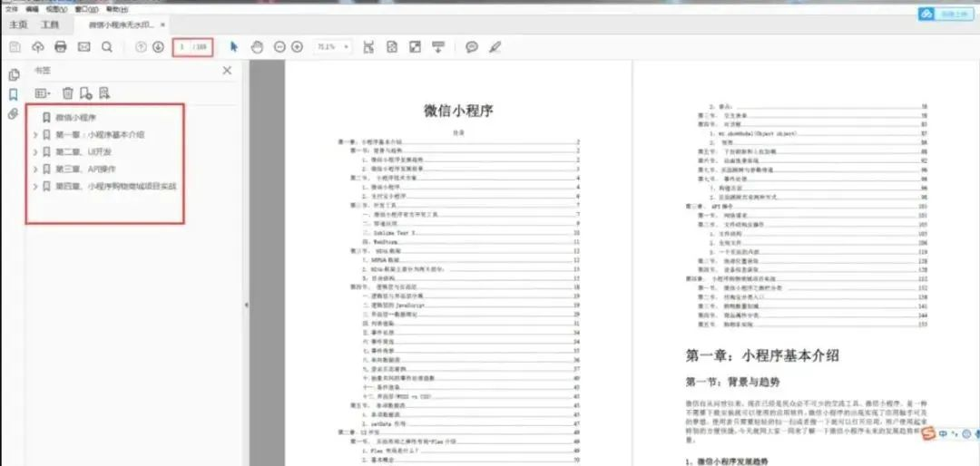Send the file by email icon
This screenshot has width=980, height=466.
[x=83, y=47]
